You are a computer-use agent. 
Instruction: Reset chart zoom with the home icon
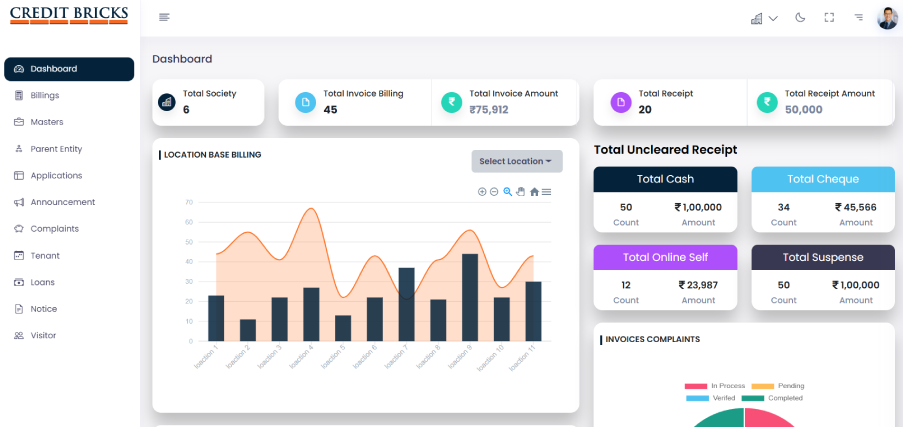[x=534, y=191]
